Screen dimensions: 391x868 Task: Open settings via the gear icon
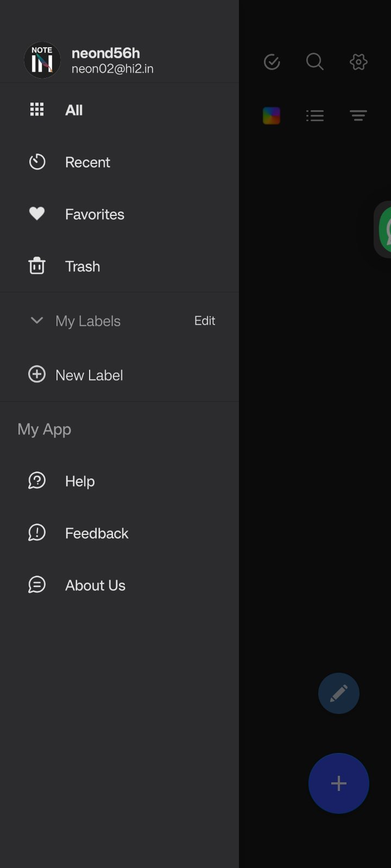(358, 62)
